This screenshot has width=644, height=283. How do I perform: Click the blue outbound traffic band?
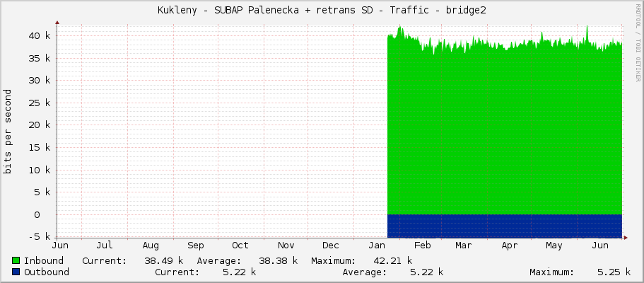pyautogui.click(x=505, y=226)
